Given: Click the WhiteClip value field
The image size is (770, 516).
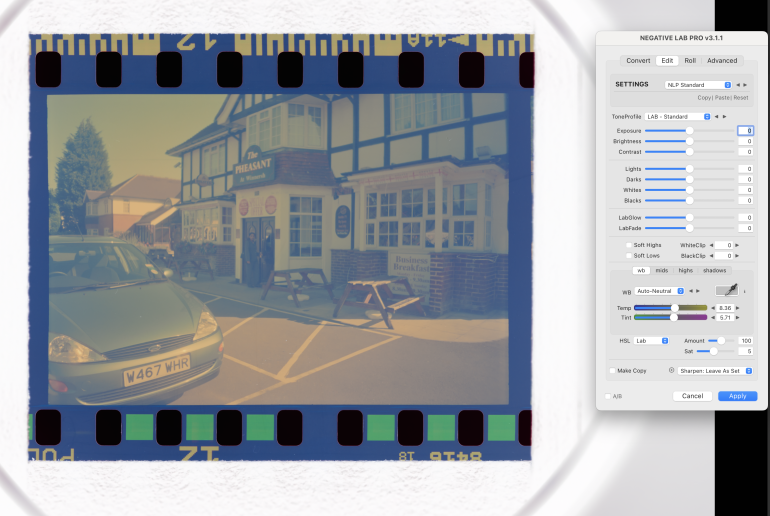Looking at the screenshot, I should [724, 245].
